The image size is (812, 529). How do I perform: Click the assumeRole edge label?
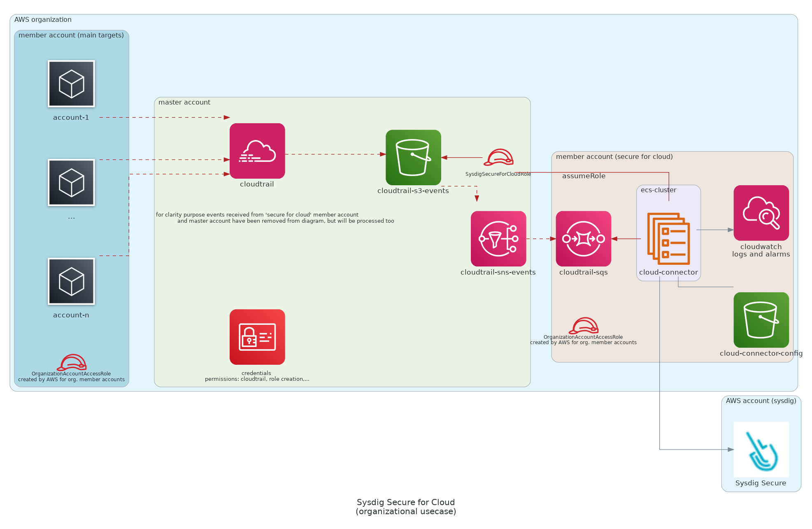[x=584, y=176]
